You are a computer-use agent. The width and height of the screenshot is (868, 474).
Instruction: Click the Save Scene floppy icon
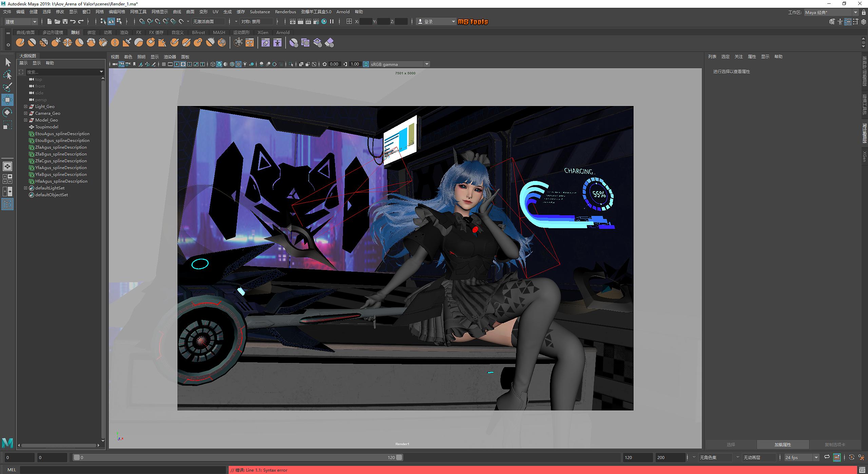65,21
